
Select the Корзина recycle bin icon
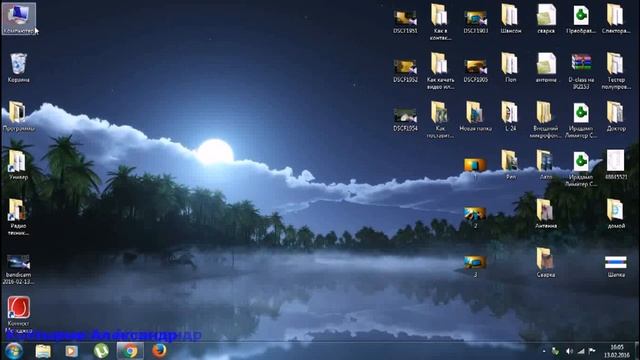18,68
